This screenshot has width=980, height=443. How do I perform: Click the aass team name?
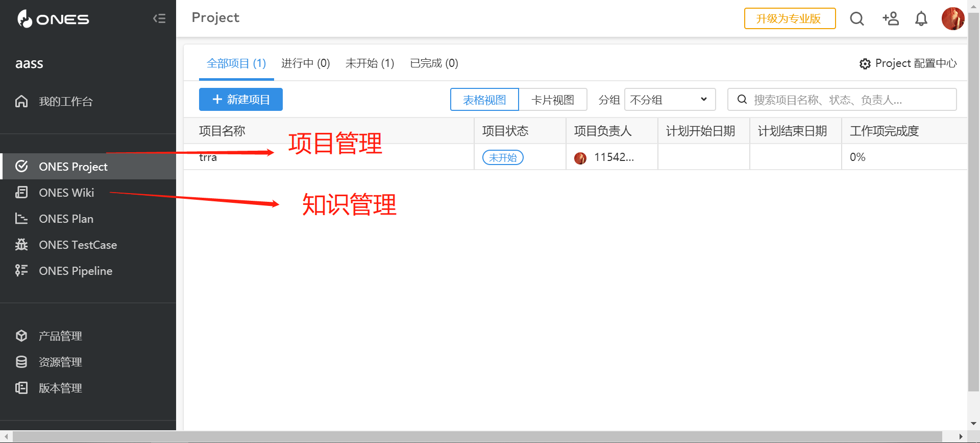point(29,63)
